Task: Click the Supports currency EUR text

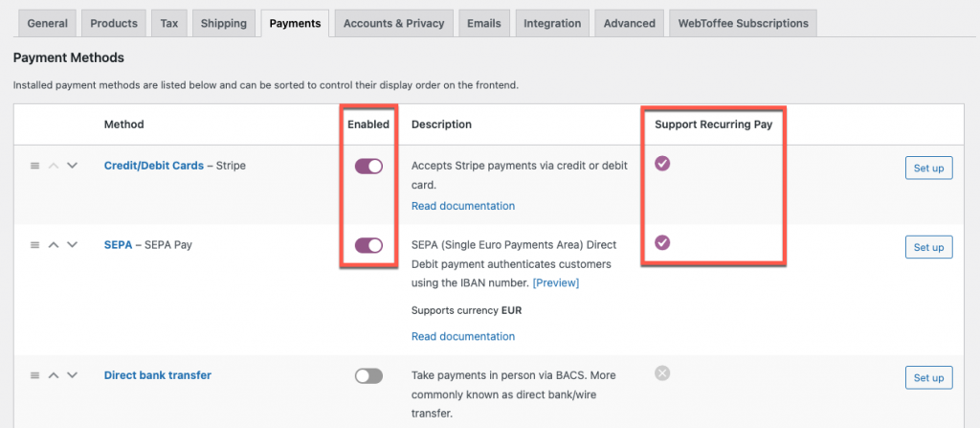Action: 466,310
